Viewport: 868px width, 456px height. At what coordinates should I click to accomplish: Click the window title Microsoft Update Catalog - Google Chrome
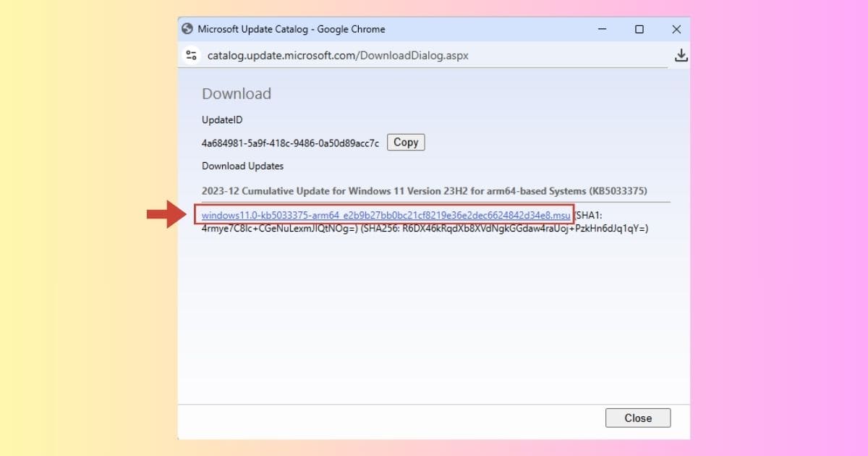click(292, 29)
